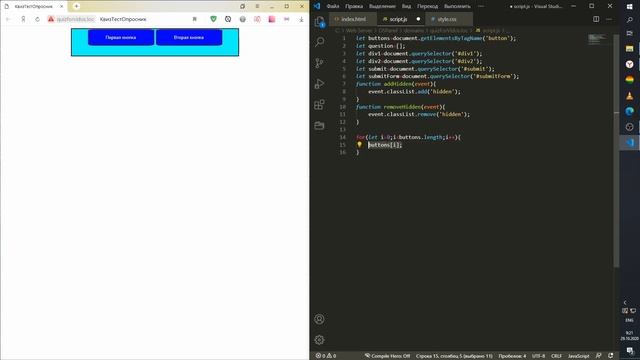
Task: Open Task View on the Windows taskbar
Action: pyautogui.click(x=629, y=33)
